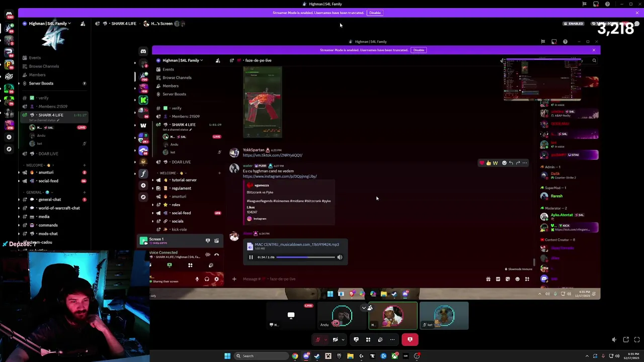Show hidden system tray icons chevron
644x362 pixels.
[x=588, y=356]
